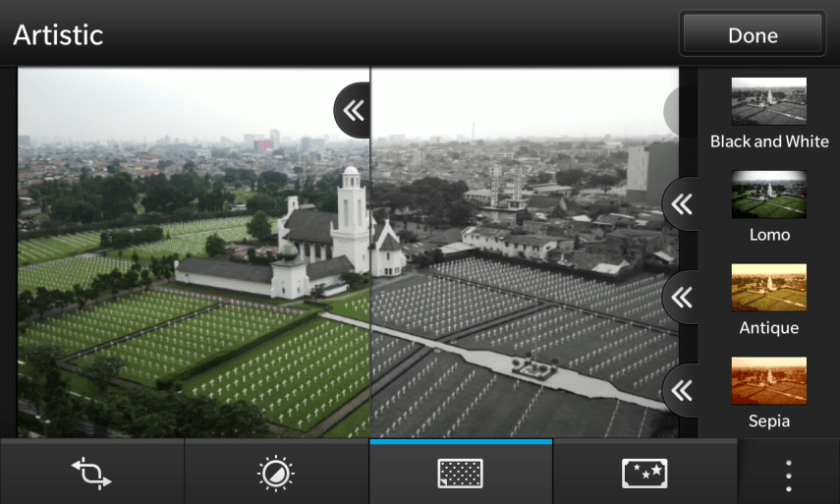Viewport: 840px width, 504px height.
Task: Open the starred frames tool
Action: coord(644,474)
